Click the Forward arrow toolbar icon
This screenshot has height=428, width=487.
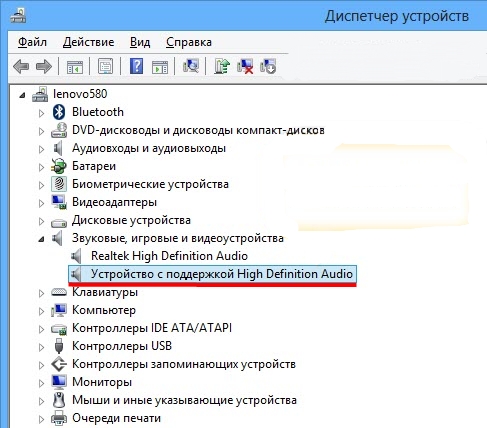coord(44,66)
